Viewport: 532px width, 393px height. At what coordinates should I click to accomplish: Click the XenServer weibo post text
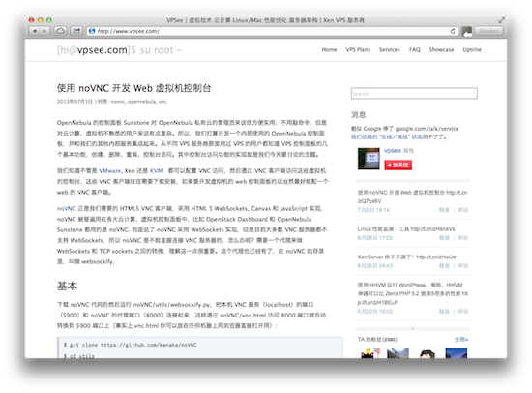click(x=406, y=257)
